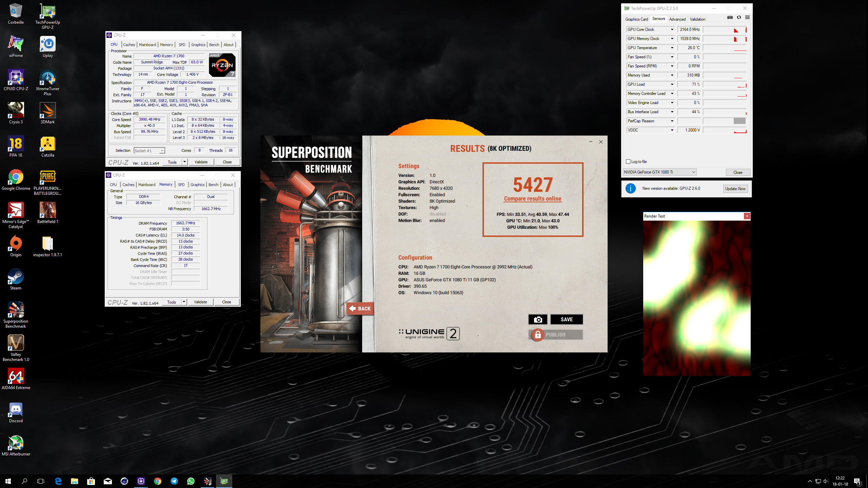Open SPD tab in lower CPU-Z window
The image size is (868, 488).
pyautogui.click(x=181, y=185)
